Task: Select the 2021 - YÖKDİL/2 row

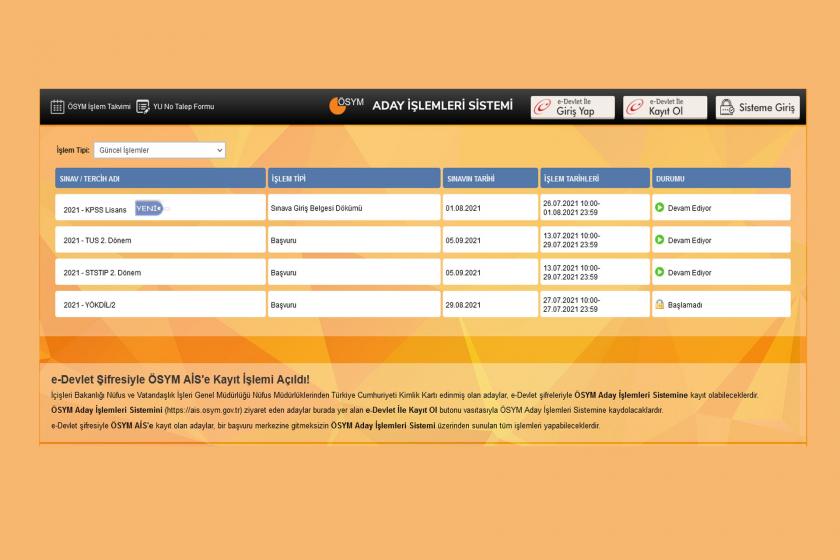Action: [x=423, y=304]
